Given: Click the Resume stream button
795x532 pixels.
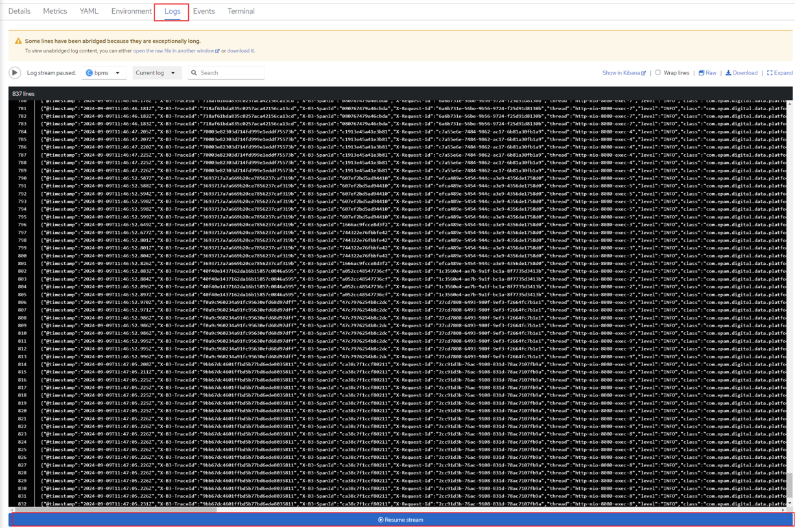Looking at the screenshot, I should [401, 520].
